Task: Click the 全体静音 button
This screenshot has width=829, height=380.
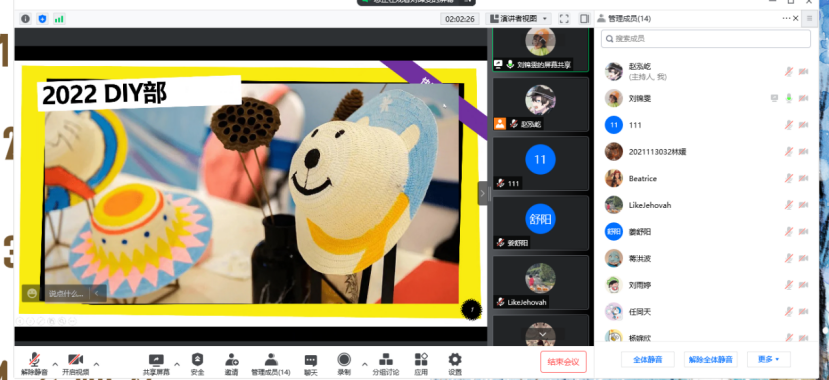Action: (x=648, y=359)
